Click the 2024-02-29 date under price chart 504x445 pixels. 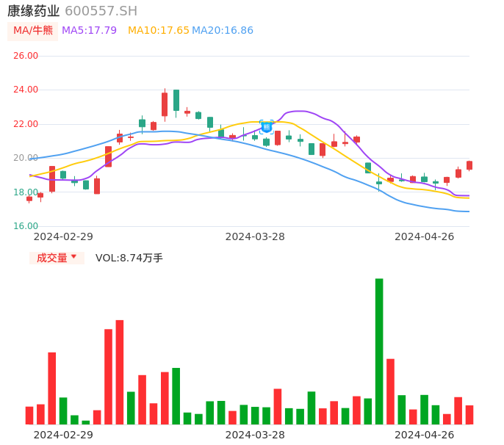[x=63, y=236]
